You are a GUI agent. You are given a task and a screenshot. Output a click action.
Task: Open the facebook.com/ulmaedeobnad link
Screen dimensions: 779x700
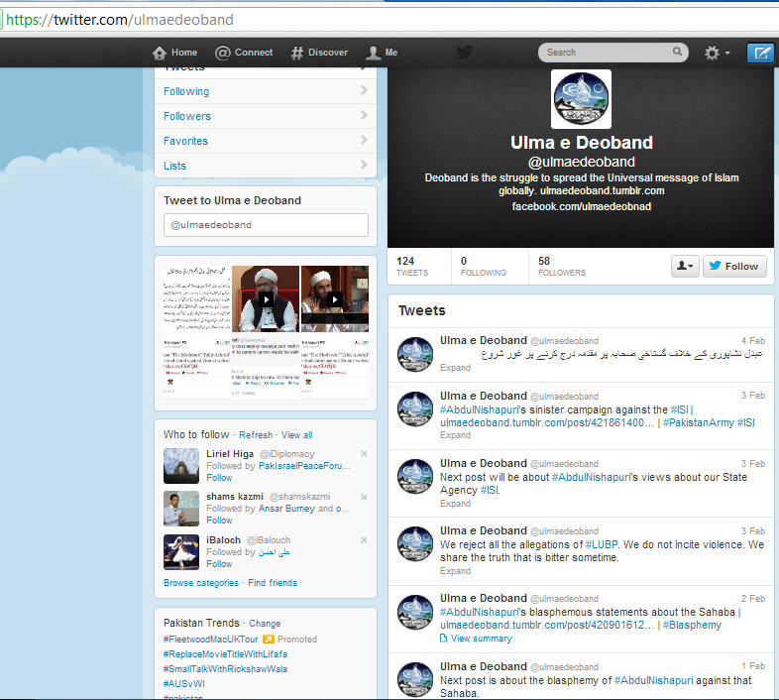(581, 206)
